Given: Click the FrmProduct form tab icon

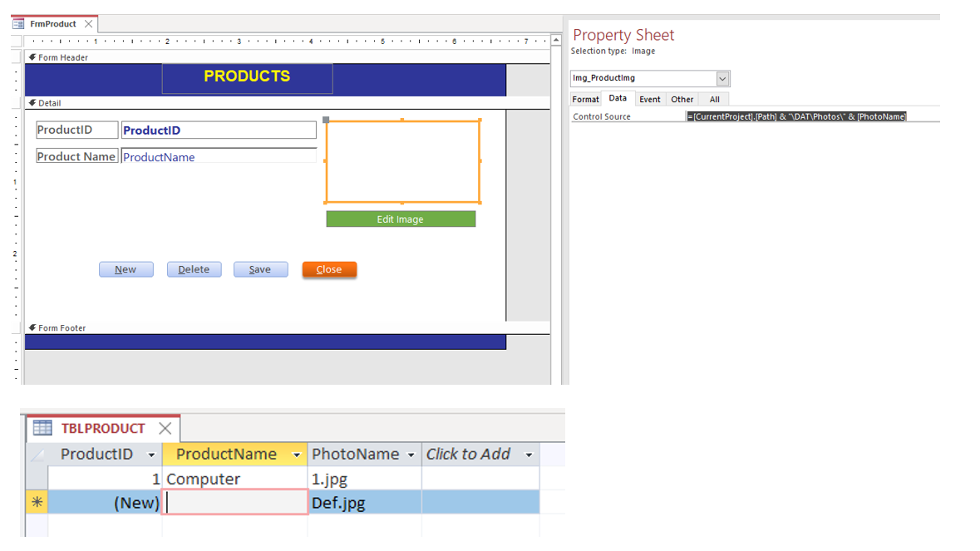Looking at the screenshot, I should pyautogui.click(x=19, y=24).
